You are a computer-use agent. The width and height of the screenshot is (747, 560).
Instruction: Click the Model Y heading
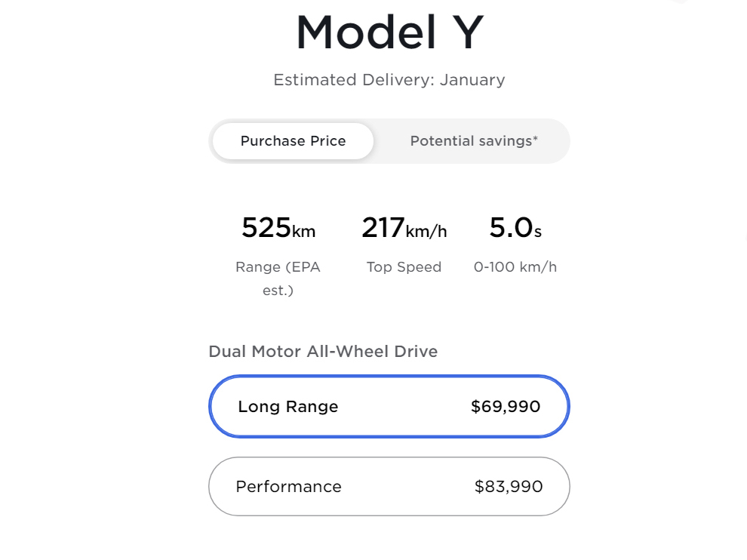click(x=389, y=33)
